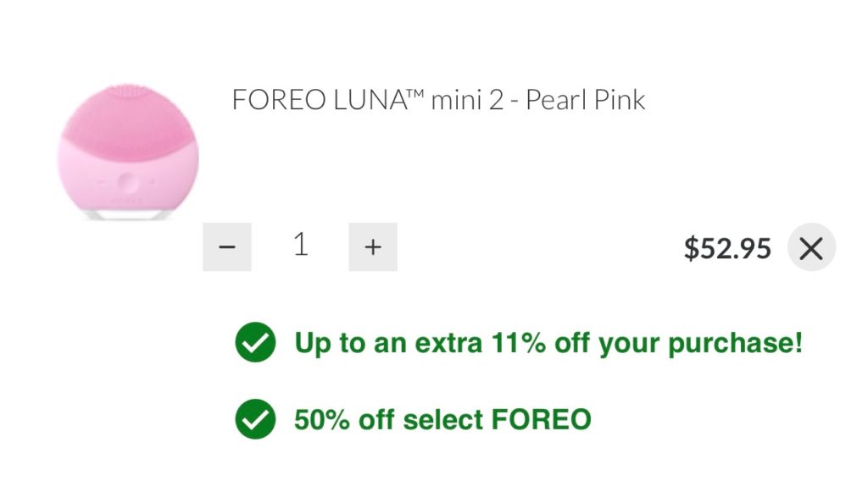Decrease quantity with the minus button
The height and width of the screenshot is (492, 868).
tap(226, 246)
